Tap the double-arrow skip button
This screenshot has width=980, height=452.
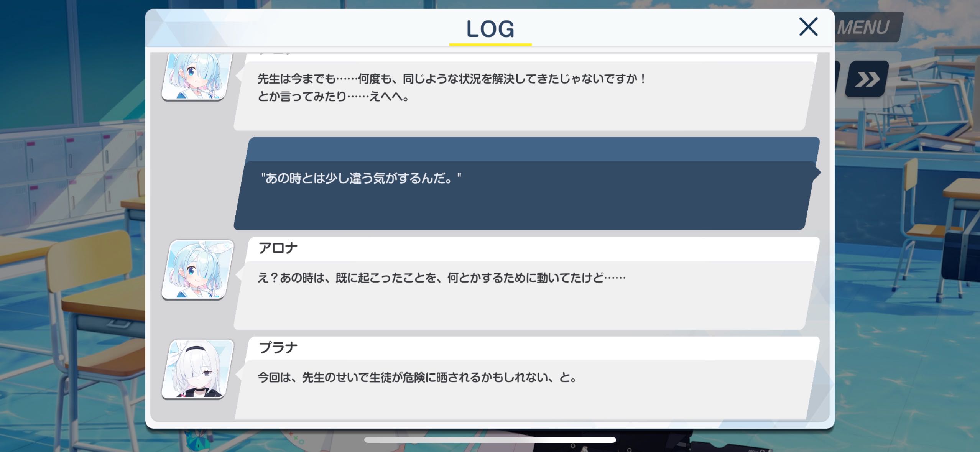[867, 79]
